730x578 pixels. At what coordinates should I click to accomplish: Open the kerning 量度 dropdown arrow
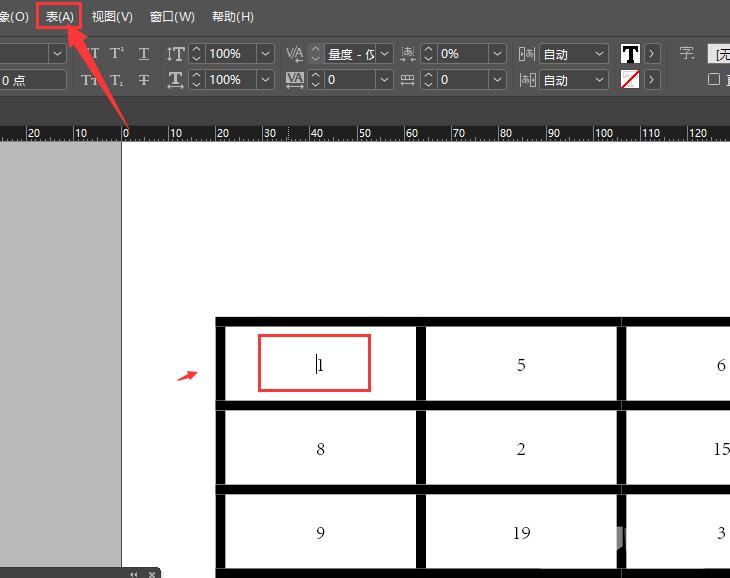click(385, 54)
